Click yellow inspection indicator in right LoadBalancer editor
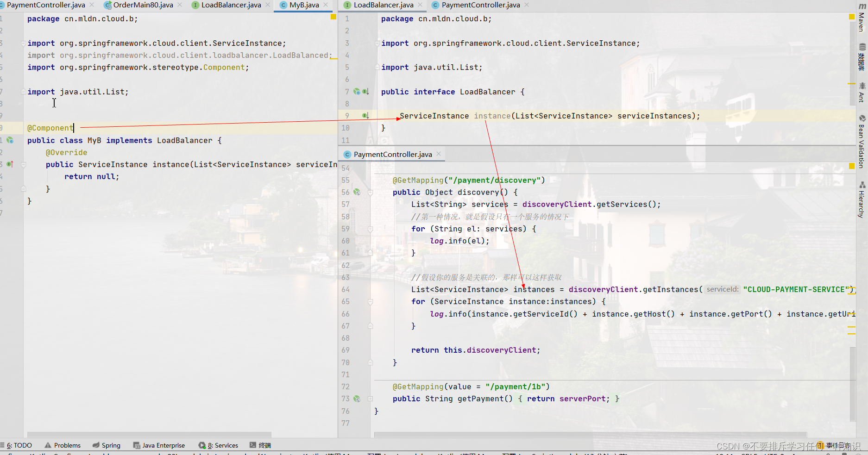This screenshot has width=868, height=455. 851,17
